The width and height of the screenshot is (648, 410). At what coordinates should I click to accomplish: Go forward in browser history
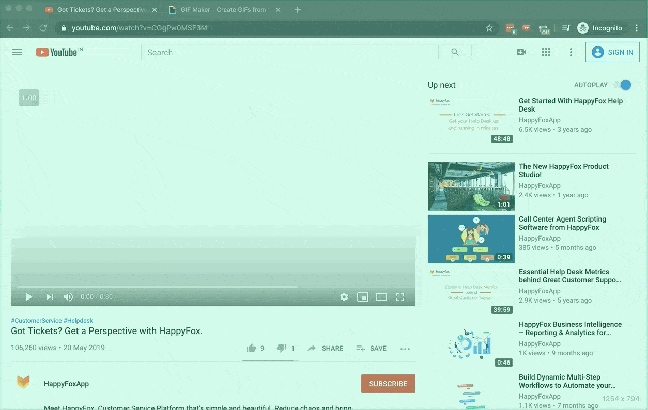point(26,28)
